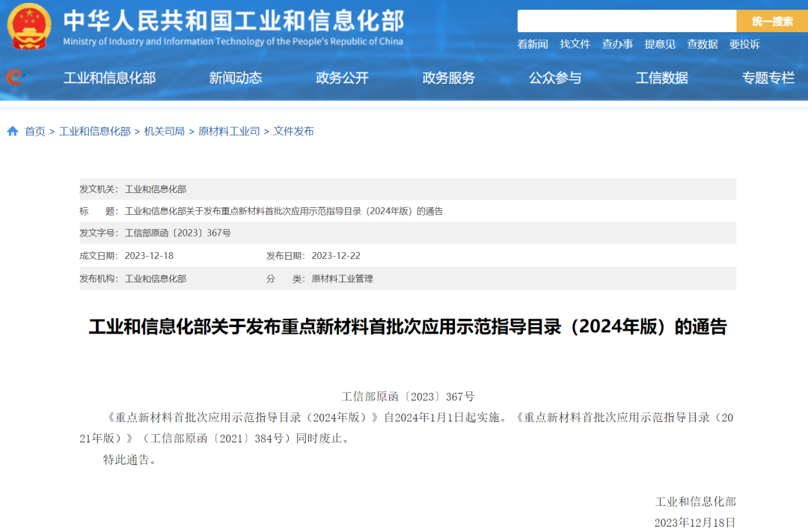Select the 查数据 quick link
Image resolution: width=808 pixels, height=532 pixels.
coord(703,44)
